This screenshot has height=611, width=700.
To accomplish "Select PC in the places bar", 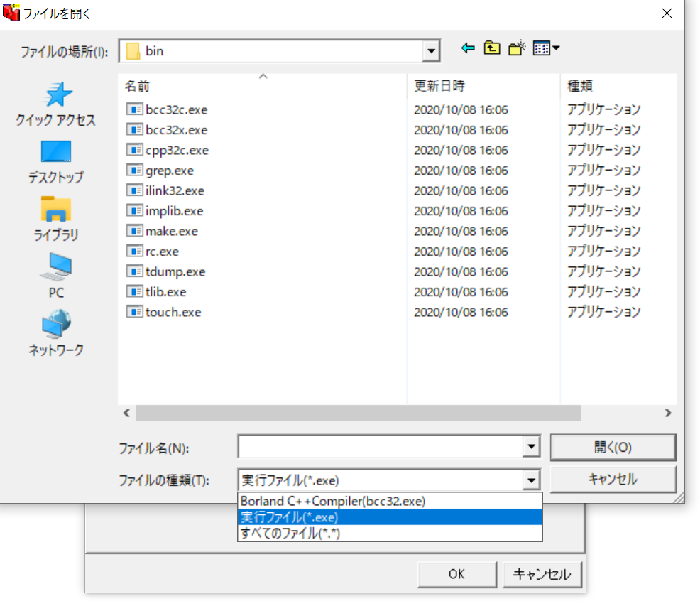I will click(56, 276).
